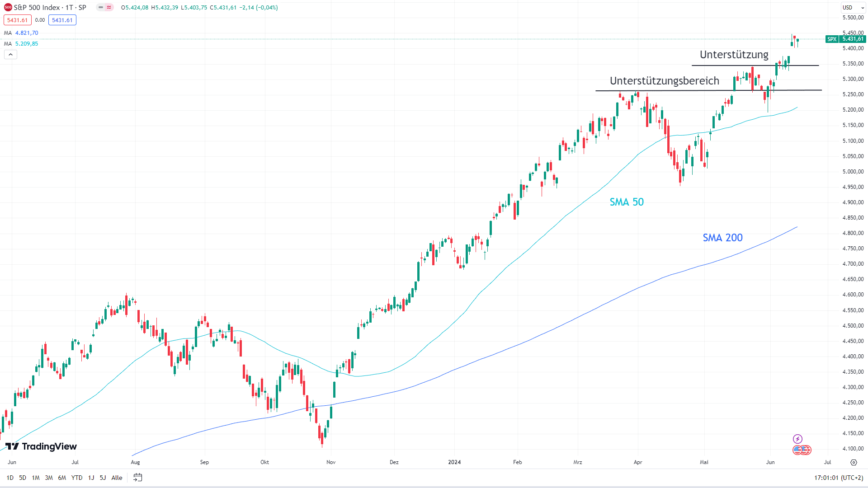The height and width of the screenshot is (488, 868).
Task: Switch to the 1M time range
Action: tap(36, 478)
